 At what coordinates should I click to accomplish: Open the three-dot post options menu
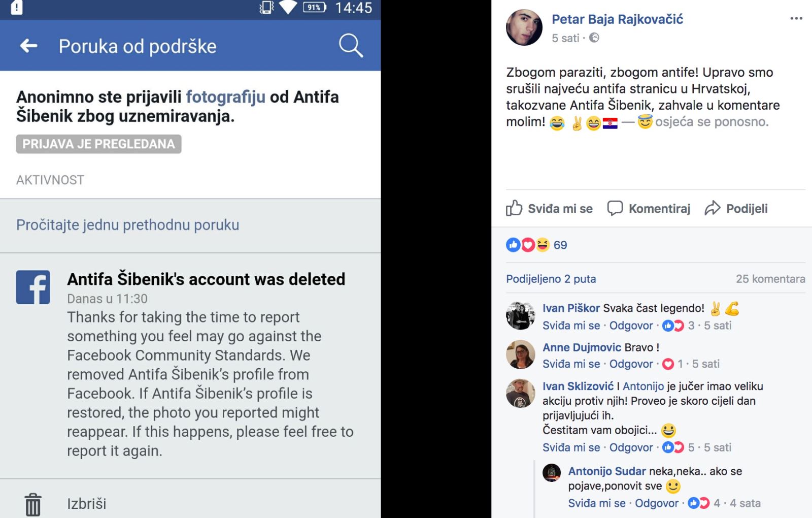click(x=796, y=18)
